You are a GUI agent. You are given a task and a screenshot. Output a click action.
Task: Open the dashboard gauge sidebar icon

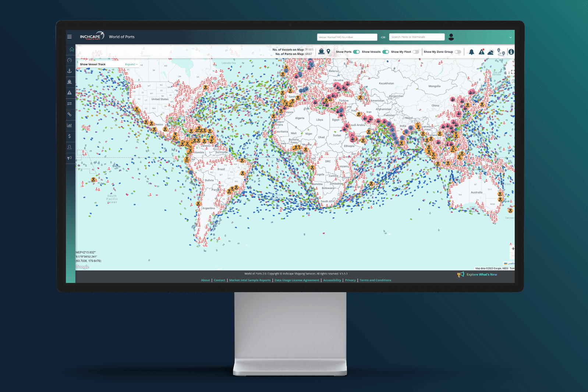pos(70,60)
